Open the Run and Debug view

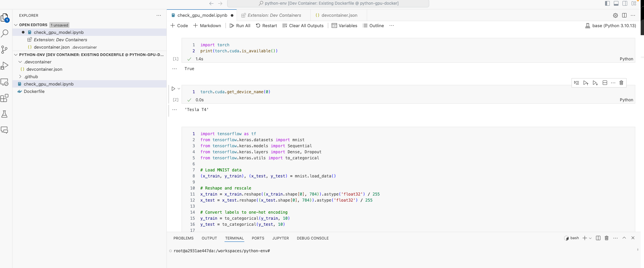point(5,66)
